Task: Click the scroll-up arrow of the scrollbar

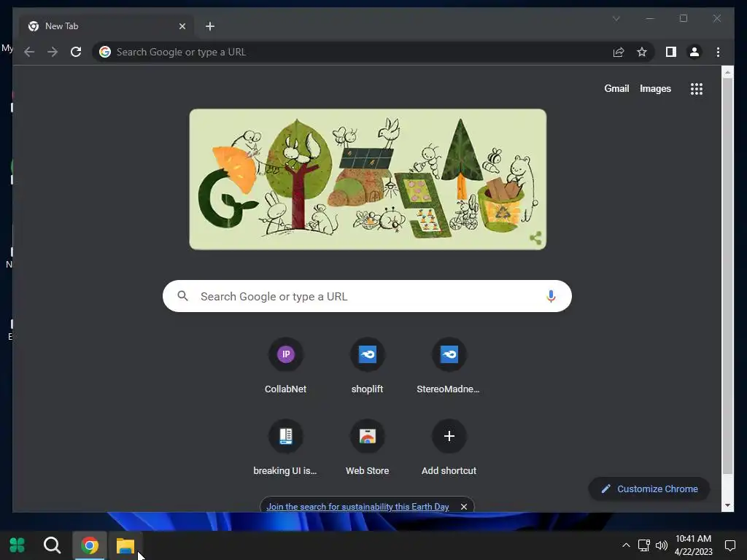Action: tap(727, 72)
